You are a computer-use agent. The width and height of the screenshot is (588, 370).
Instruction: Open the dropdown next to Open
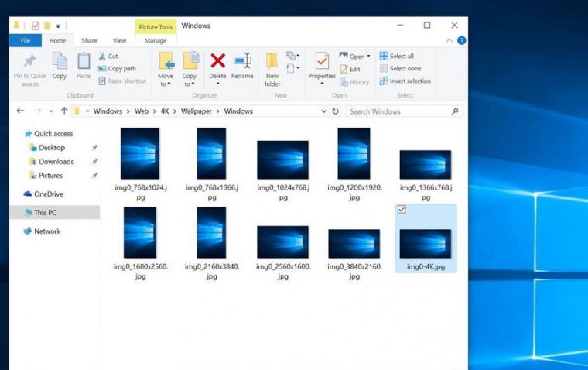[368, 56]
